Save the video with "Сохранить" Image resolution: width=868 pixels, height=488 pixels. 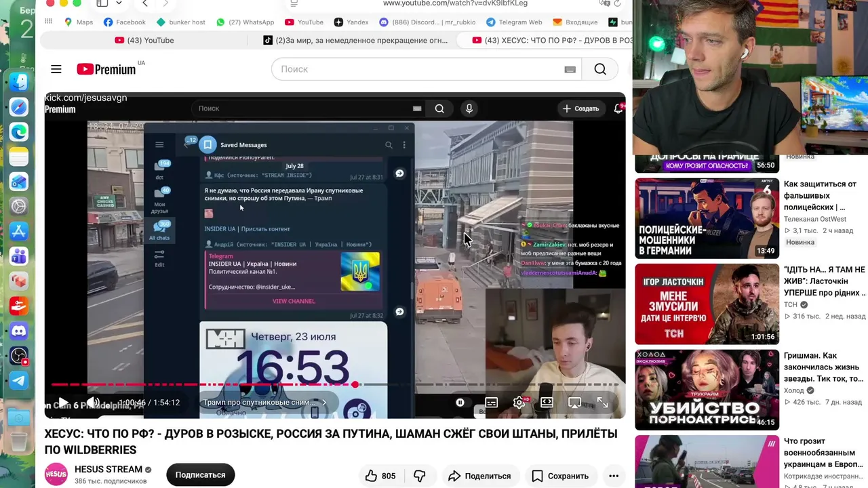tap(559, 476)
